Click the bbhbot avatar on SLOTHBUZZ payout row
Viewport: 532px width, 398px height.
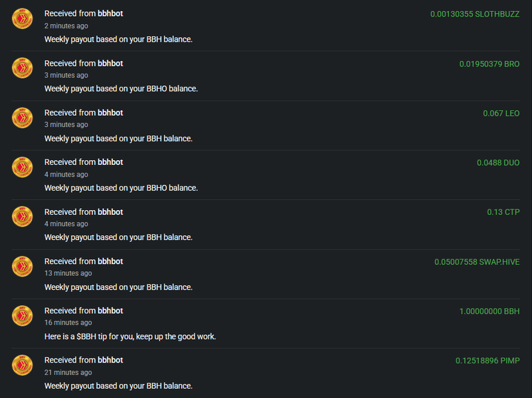(22, 18)
